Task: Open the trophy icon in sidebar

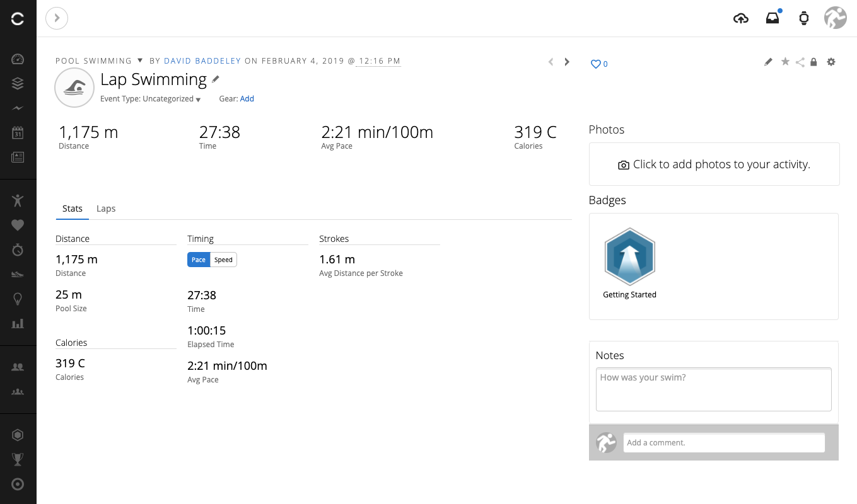Action: [x=18, y=459]
